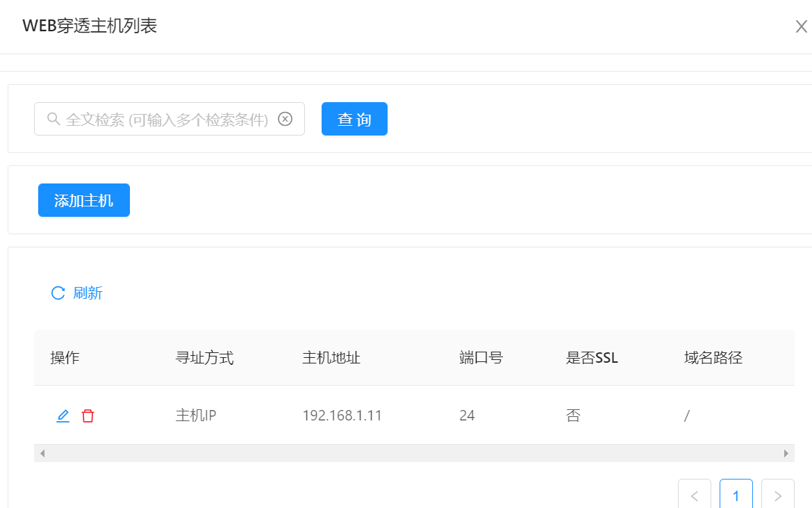Click the 刷新 text link
Viewport: 812px width, 508px height.
pos(88,293)
